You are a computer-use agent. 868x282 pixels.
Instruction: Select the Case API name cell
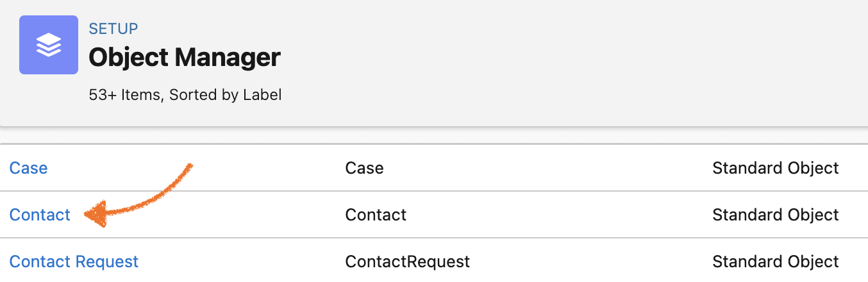(364, 168)
